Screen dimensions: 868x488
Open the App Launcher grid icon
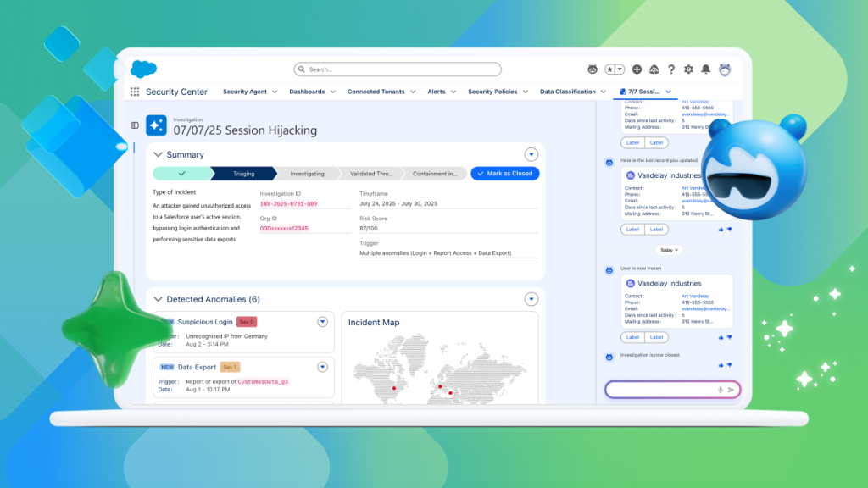[x=135, y=91]
